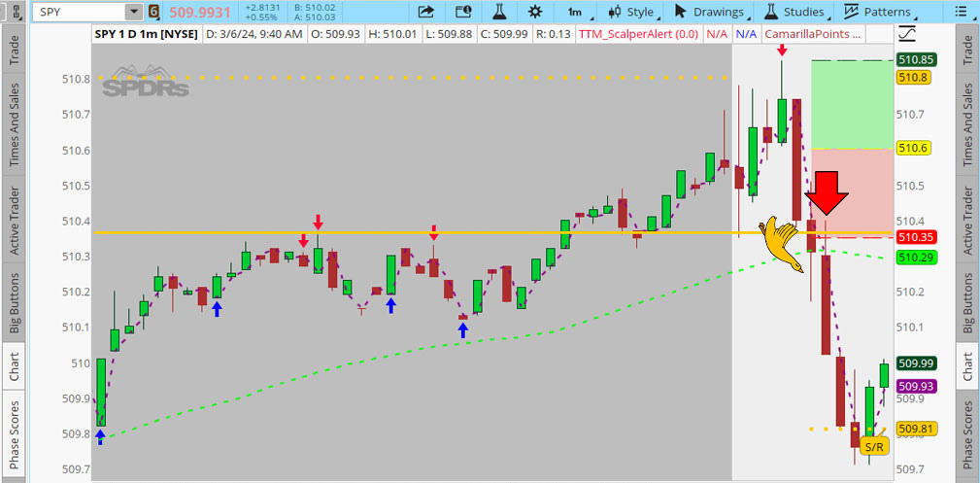Click the S/R bubble label on chart
This screenshot has width=980, height=483.
pyautogui.click(x=872, y=446)
